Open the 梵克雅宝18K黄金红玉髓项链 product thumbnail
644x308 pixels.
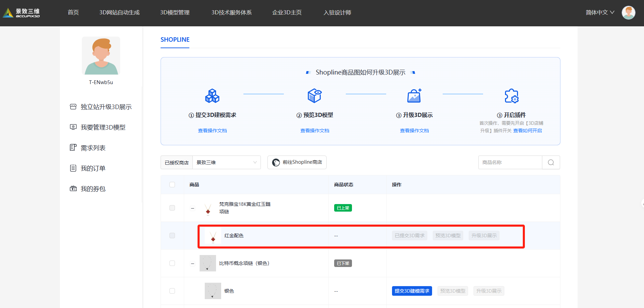tap(208, 208)
